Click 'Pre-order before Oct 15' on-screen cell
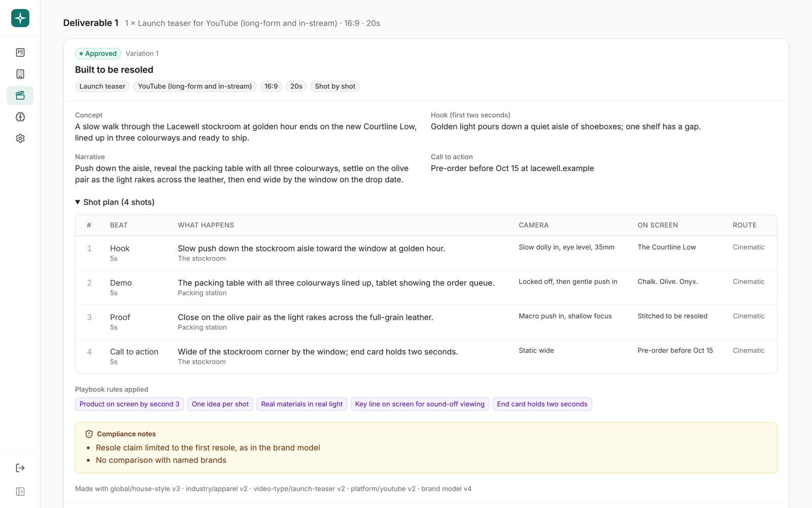 pyautogui.click(x=675, y=351)
